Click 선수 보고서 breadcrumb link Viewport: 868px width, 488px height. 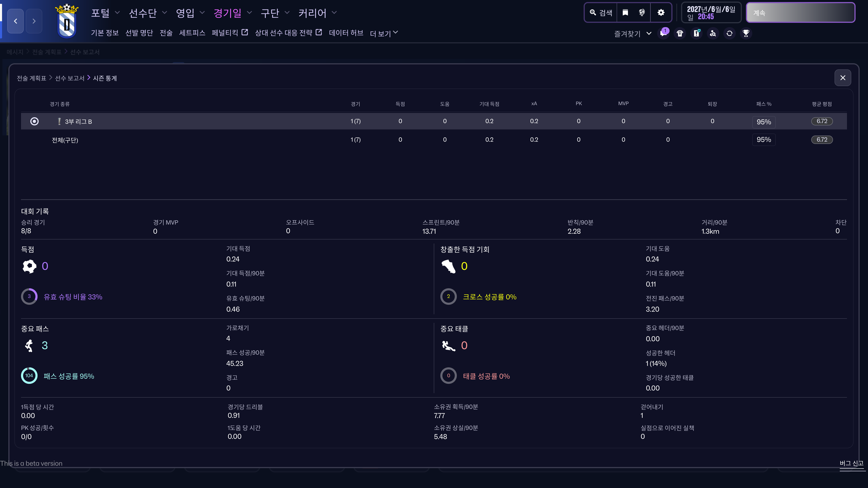(x=69, y=78)
